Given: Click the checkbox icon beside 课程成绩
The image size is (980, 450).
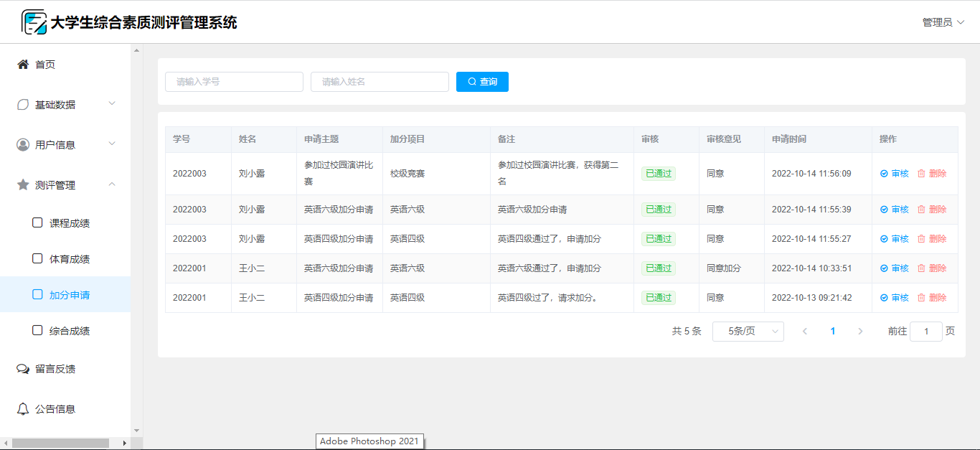Looking at the screenshot, I should 37,222.
